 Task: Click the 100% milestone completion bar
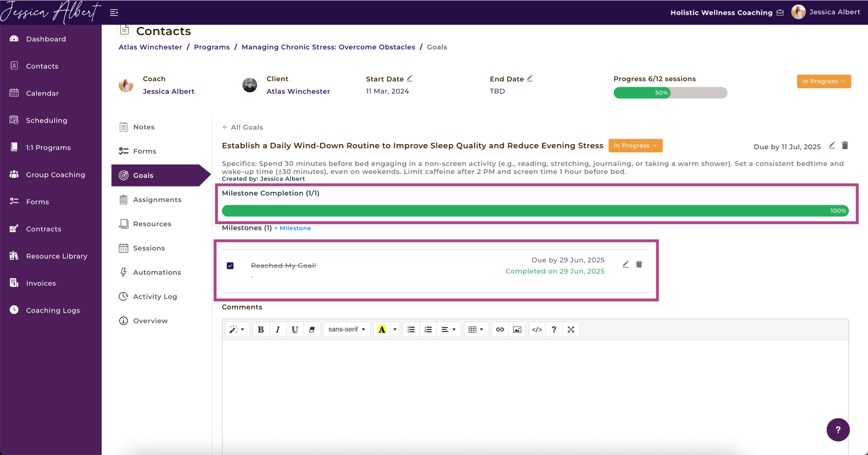pos(535,211)
